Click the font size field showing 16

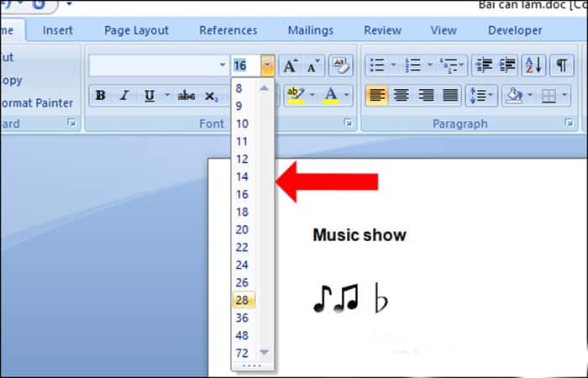[246, 66]
